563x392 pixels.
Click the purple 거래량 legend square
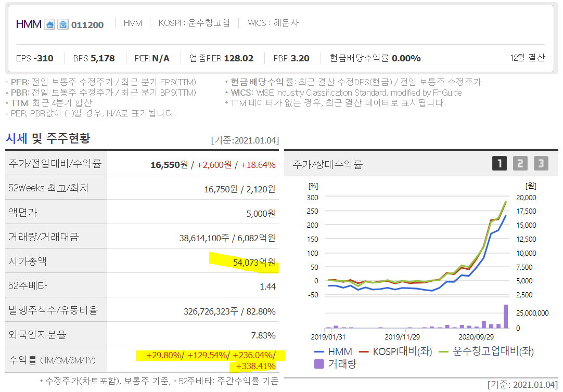pyautogui.click(x=319, y=364)
